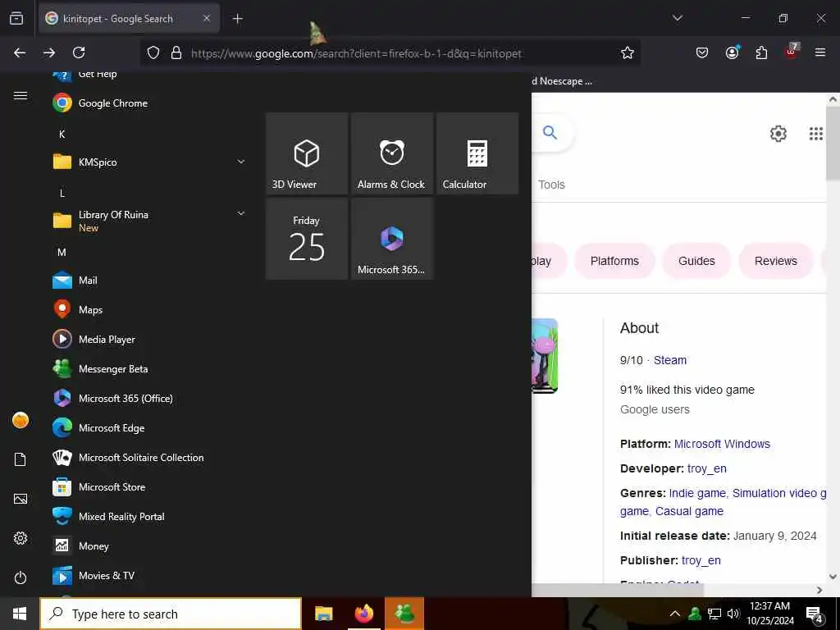Jump to letter K section header
This screenshot has width=840, height=630.
click(62, 134)
